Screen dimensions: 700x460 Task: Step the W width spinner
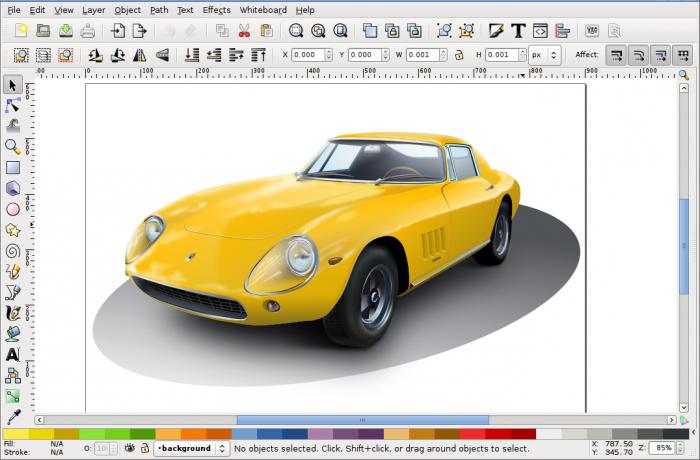[x=443, y=55]
